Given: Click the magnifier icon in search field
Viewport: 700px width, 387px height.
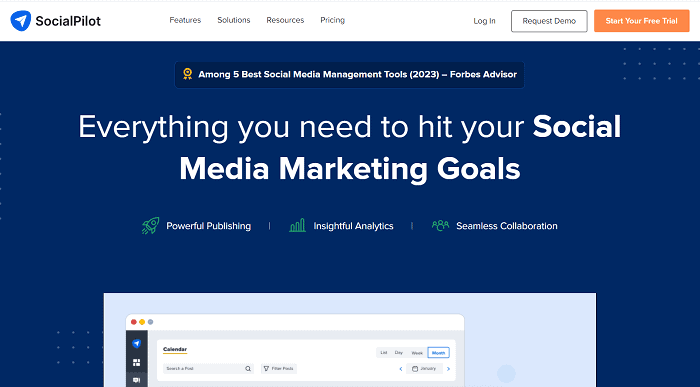Looking at the screenshot, I should pyautogui.click(x=248, y=369).
